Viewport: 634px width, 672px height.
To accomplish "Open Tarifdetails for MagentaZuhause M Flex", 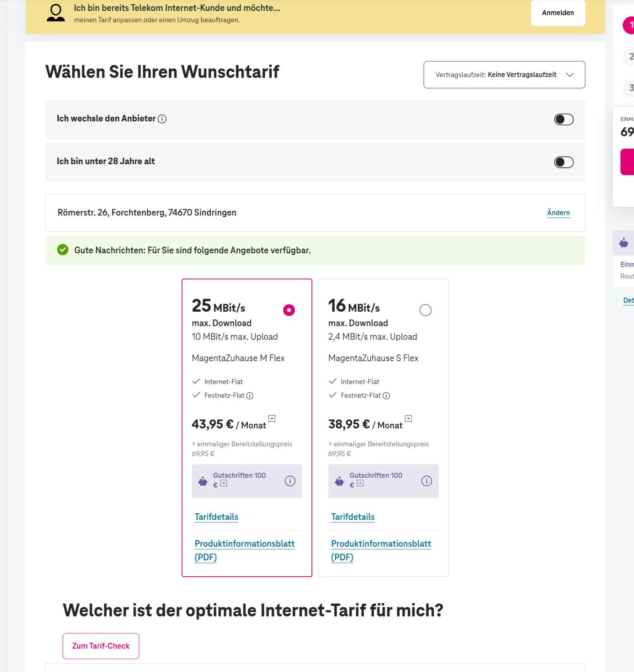I will (x=216, y=517).
